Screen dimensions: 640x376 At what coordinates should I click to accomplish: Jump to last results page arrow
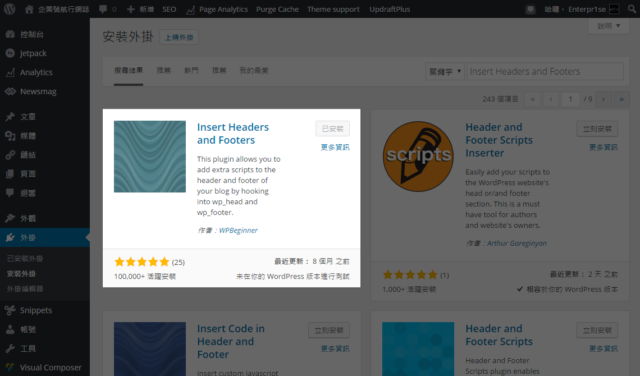pyautogui.click(x=622, y=99)
